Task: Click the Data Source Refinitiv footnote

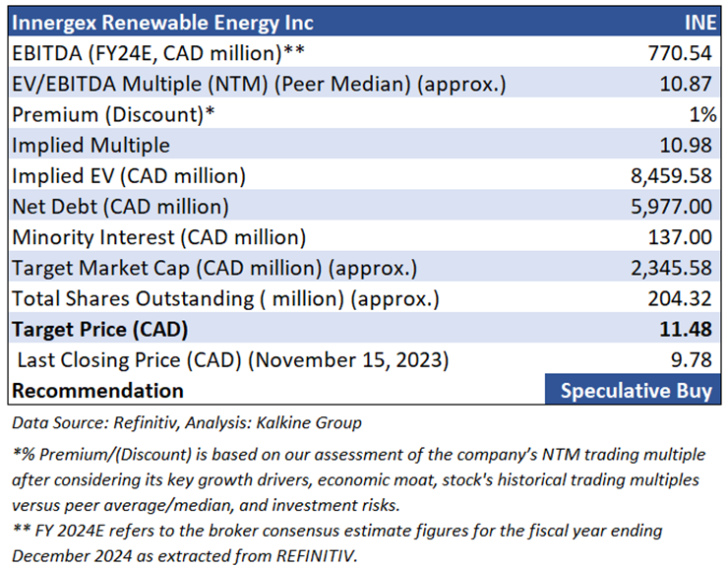Action: [x=186, y=423]
